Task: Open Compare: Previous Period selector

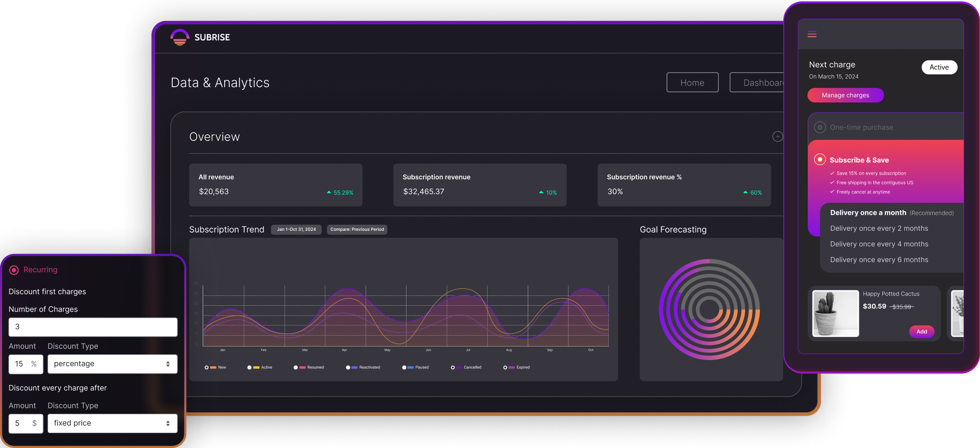Action: click(x=357, y=229)
